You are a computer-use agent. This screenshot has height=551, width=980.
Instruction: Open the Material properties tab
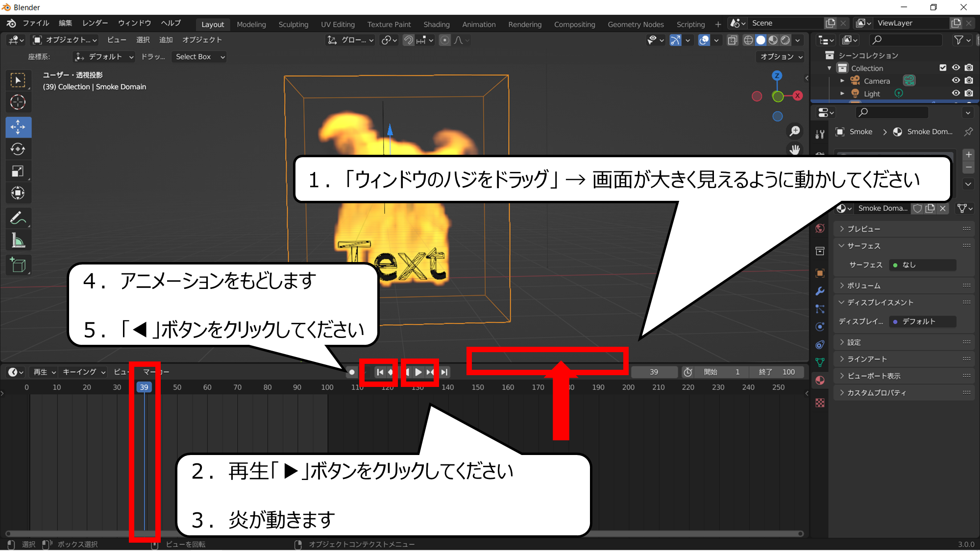820,381
